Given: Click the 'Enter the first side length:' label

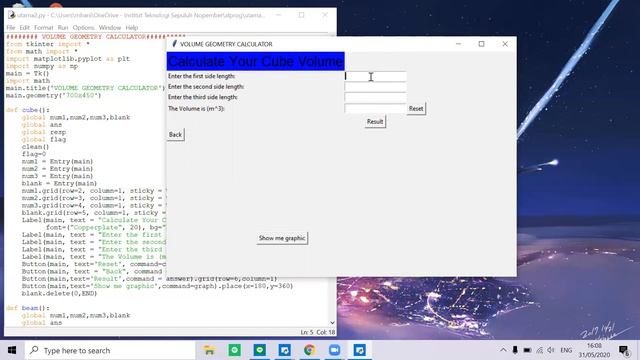Looking at the screenshot, I should [x=201, y=76].
